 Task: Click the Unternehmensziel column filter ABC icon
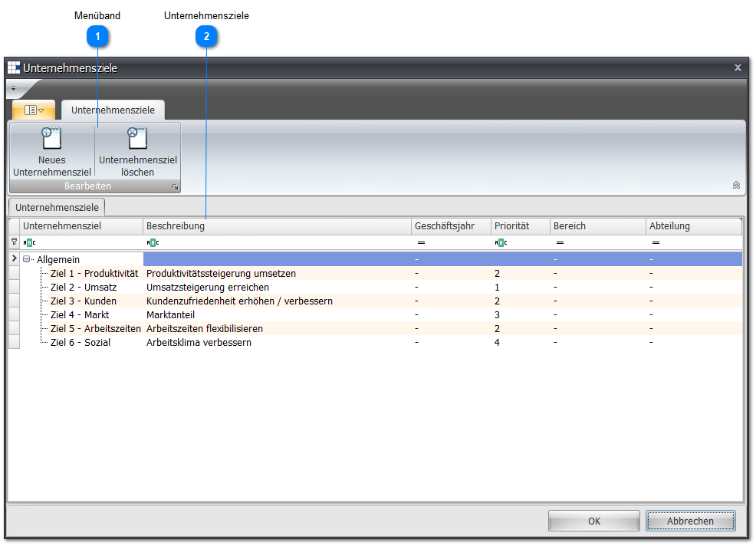(29, 242)
